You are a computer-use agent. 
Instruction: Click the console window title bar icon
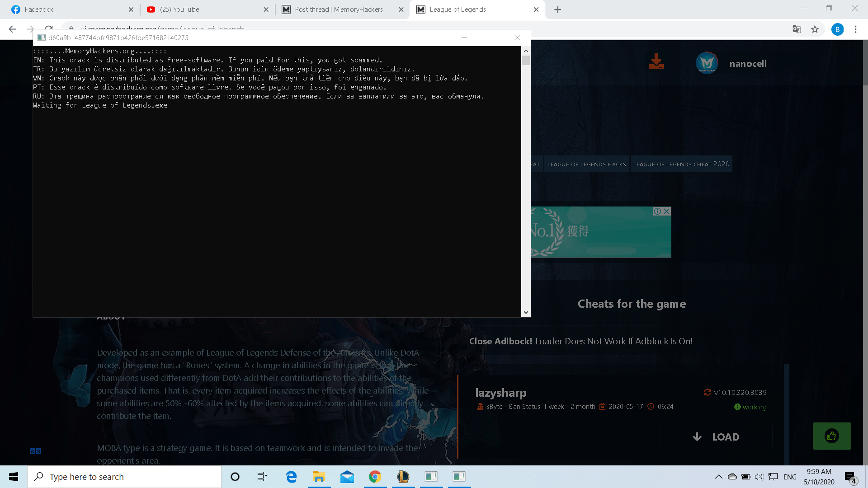point(41,38)
